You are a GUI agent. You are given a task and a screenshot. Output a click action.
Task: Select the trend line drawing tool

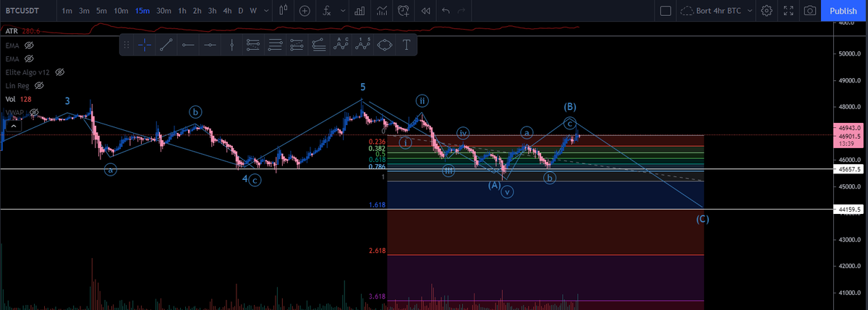coord(166,45)
